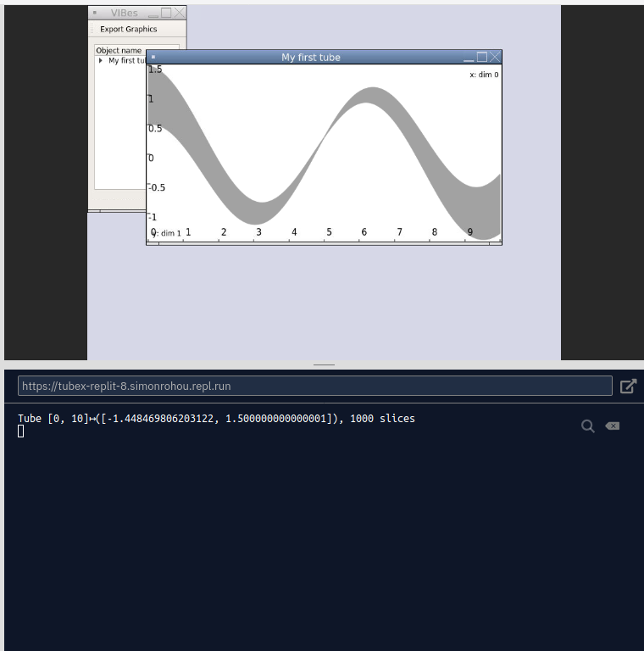The image size is (644, 651).
Task: Minimize the My first tube window
Action: [x=469, y=58]
